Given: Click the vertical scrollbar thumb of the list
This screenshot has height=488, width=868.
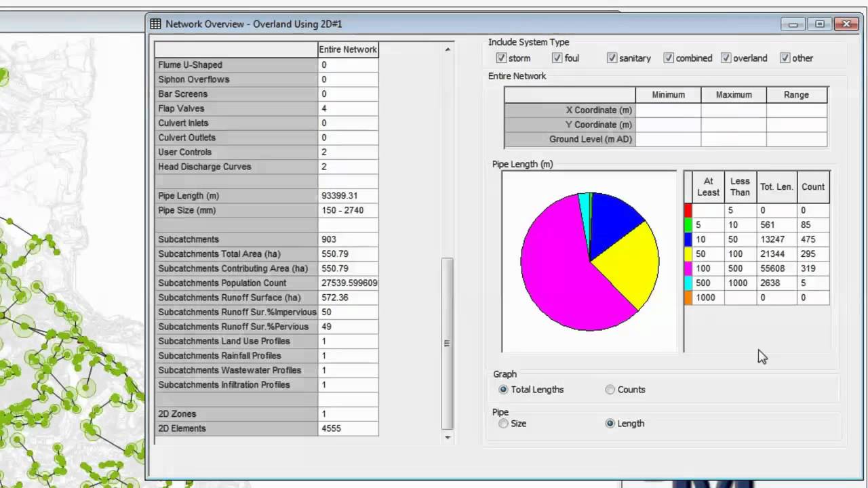Looking at the screenshot, I should pyautogui.click(x=448, y=343).
